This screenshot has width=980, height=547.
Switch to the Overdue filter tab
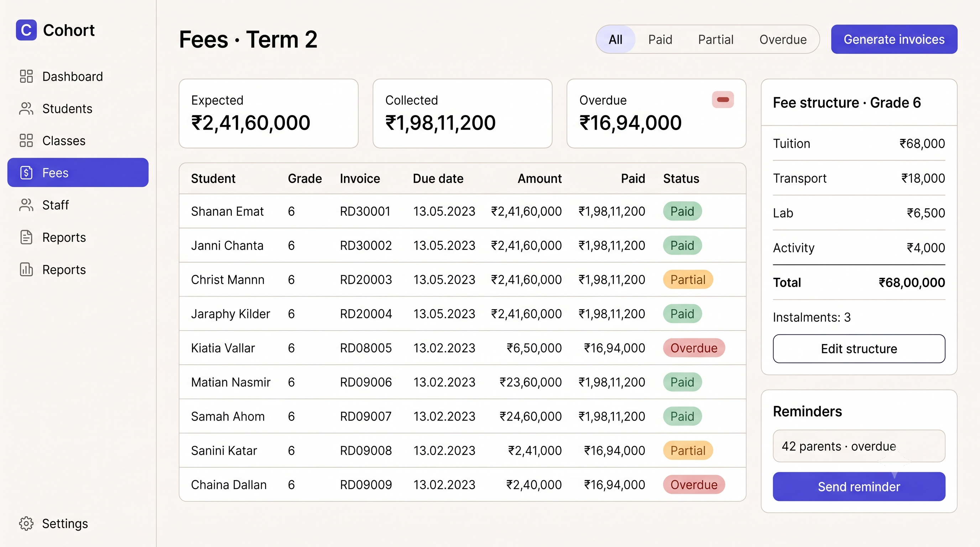[783, 39]
